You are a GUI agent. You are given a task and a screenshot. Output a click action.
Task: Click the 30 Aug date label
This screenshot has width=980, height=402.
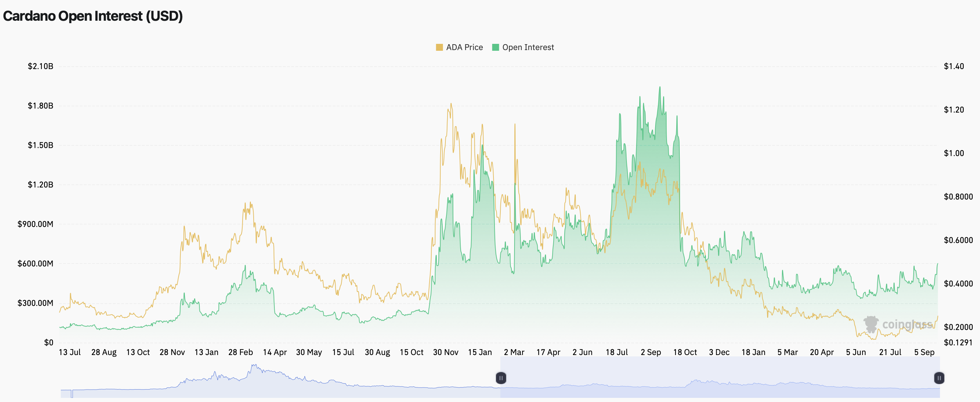tap(377, 353)
